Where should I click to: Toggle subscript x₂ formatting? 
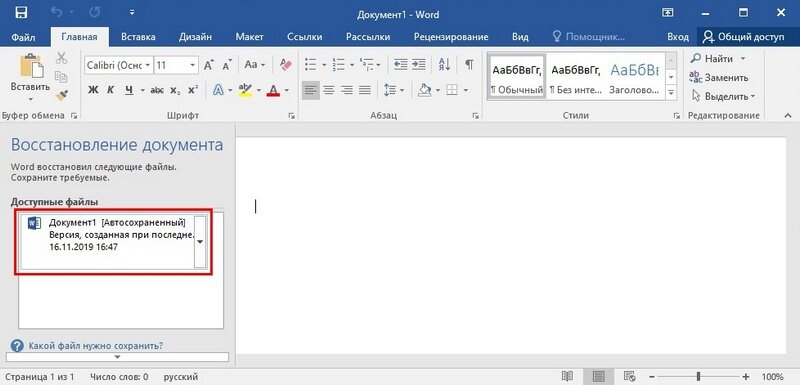[x=175, y=90]
